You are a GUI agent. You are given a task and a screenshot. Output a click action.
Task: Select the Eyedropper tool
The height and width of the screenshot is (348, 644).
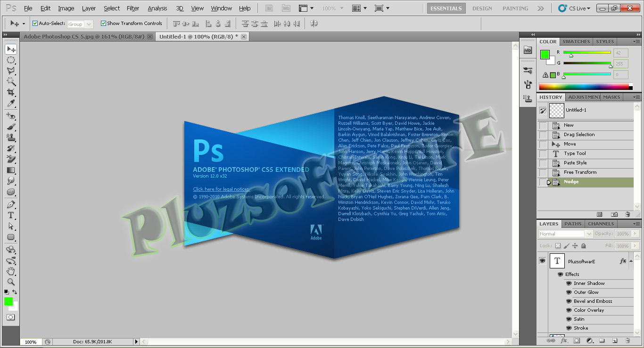point(11,103)
